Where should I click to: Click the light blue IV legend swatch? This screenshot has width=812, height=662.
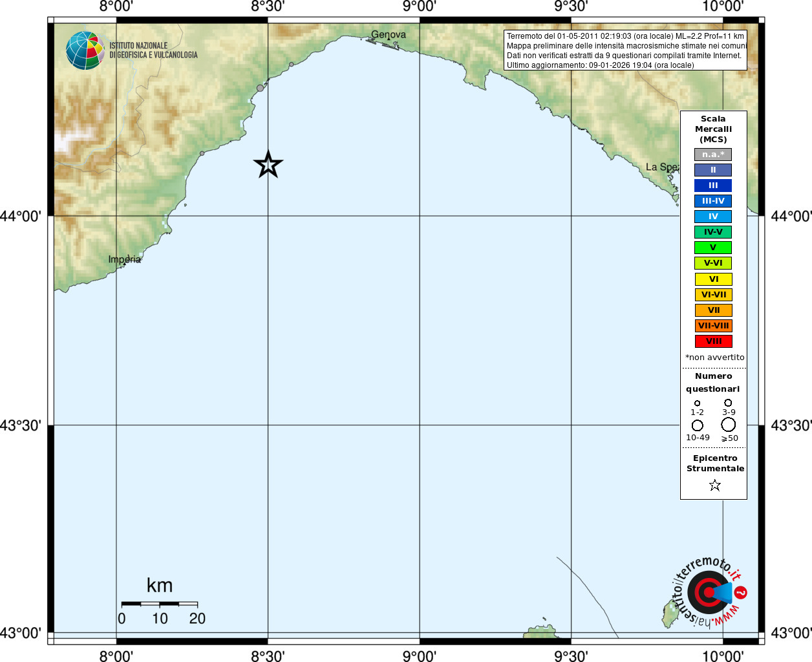(x=713, y=217)
